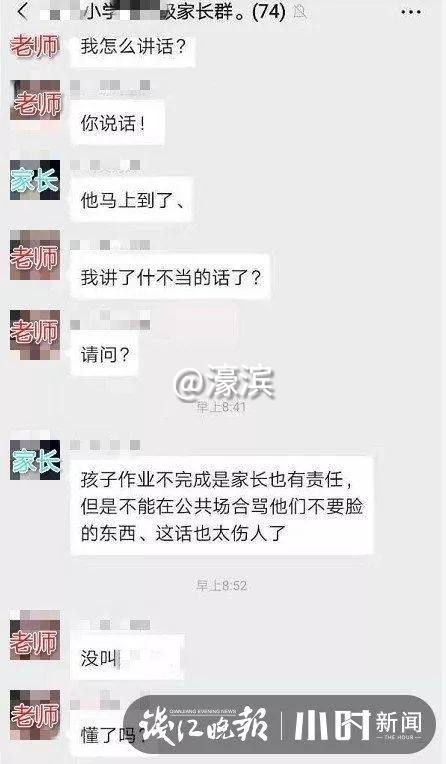Select the message bubble "请问?"

[x=105, y=354]
